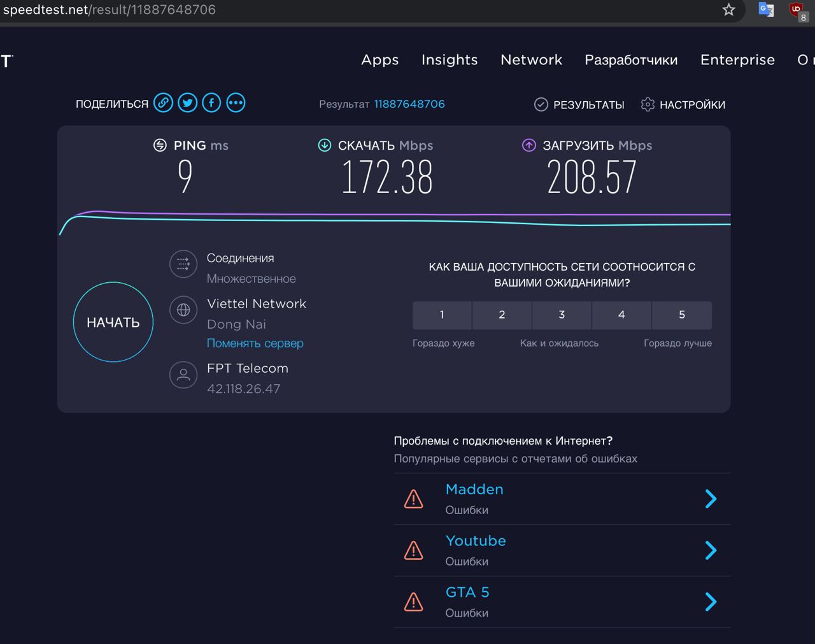
Task: Share result on Facebook
Action: pos(211,103)
